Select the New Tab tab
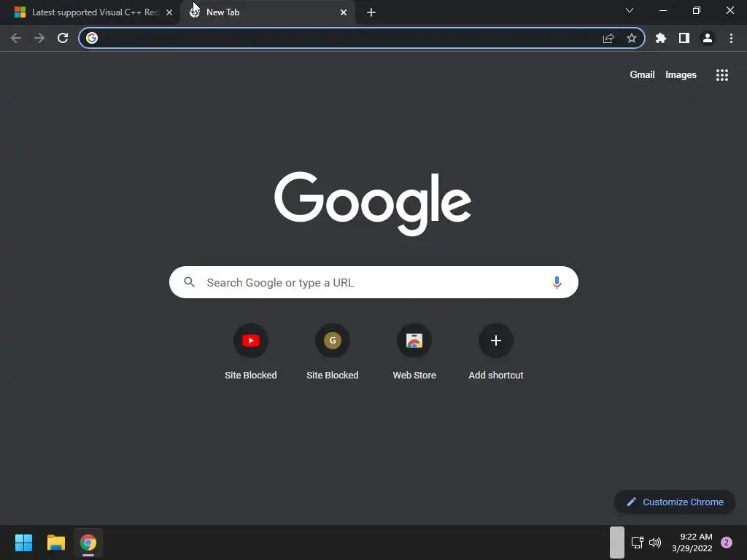747x560 pixels. pyautogui.click(x=268, y=12)
